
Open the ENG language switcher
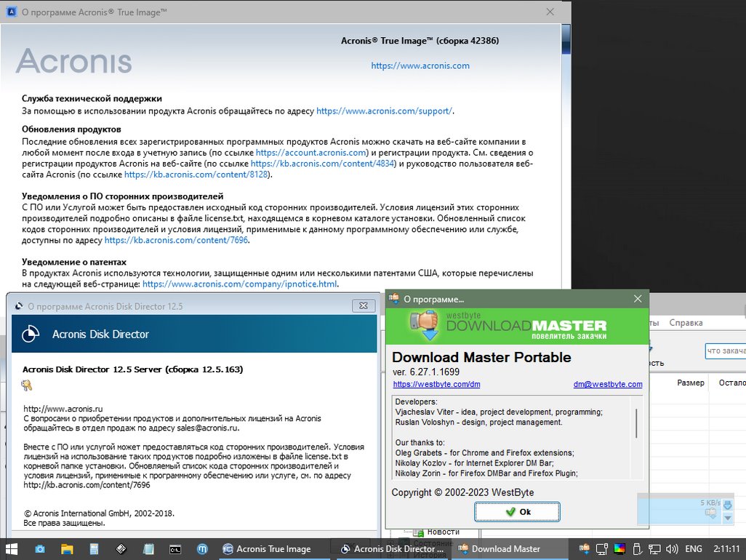694,549
